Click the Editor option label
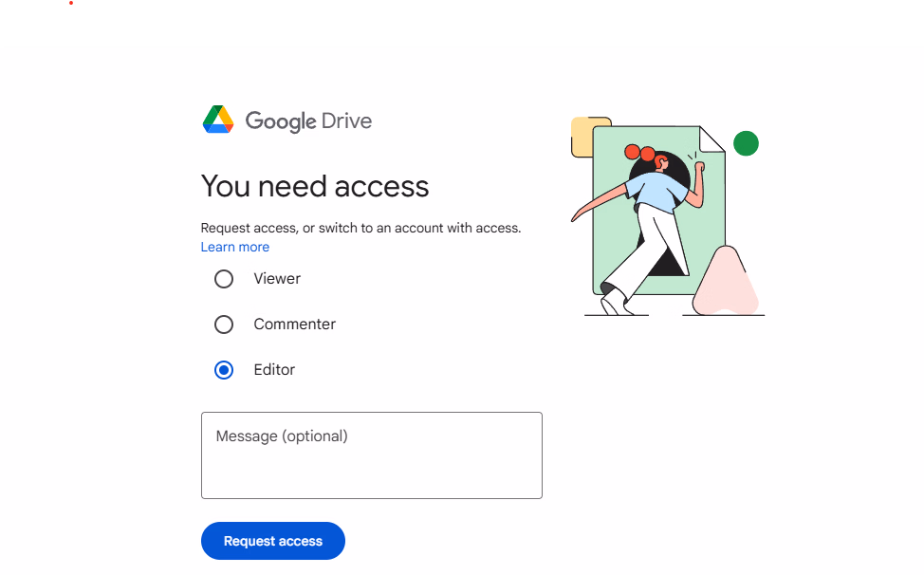 [x=274, y=370]
